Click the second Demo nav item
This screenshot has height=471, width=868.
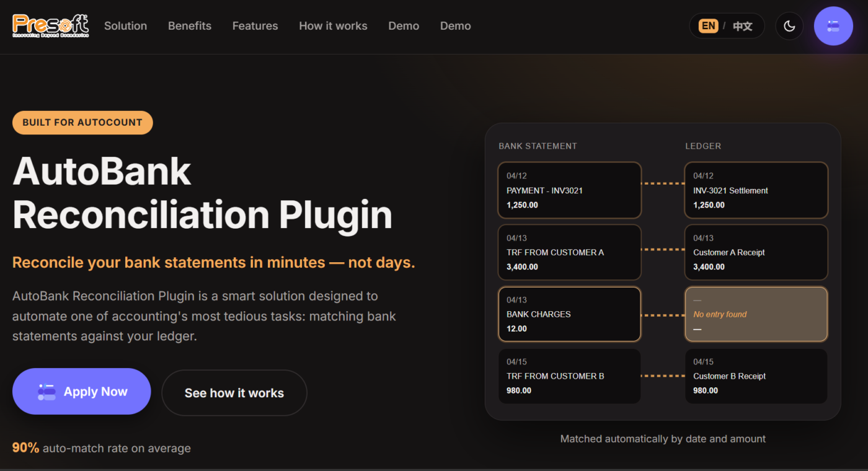tap(455, 26)
